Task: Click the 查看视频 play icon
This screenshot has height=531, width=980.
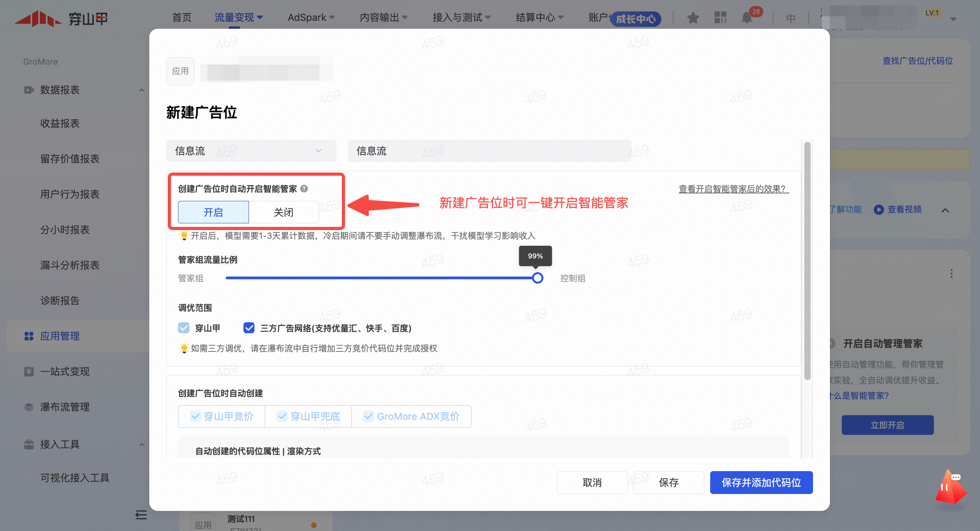Action: 878,210
